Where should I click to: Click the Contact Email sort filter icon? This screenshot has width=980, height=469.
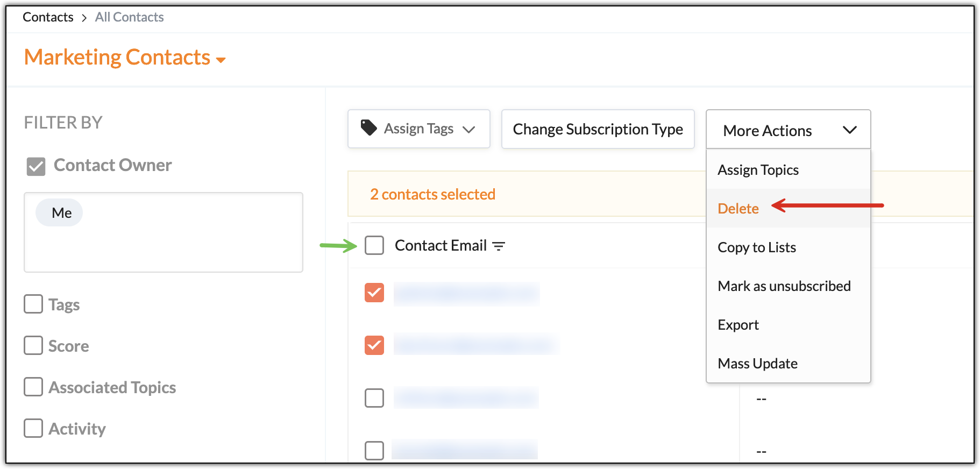(499, 246)
